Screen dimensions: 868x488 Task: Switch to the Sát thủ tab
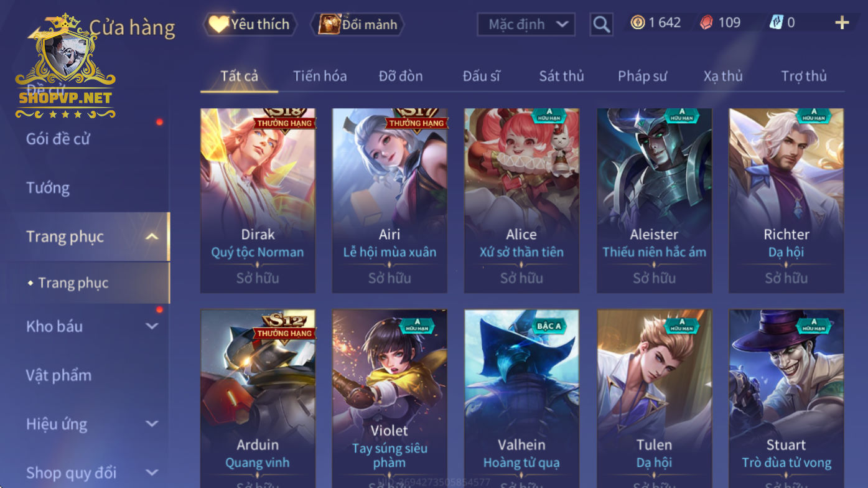[561, 76]
